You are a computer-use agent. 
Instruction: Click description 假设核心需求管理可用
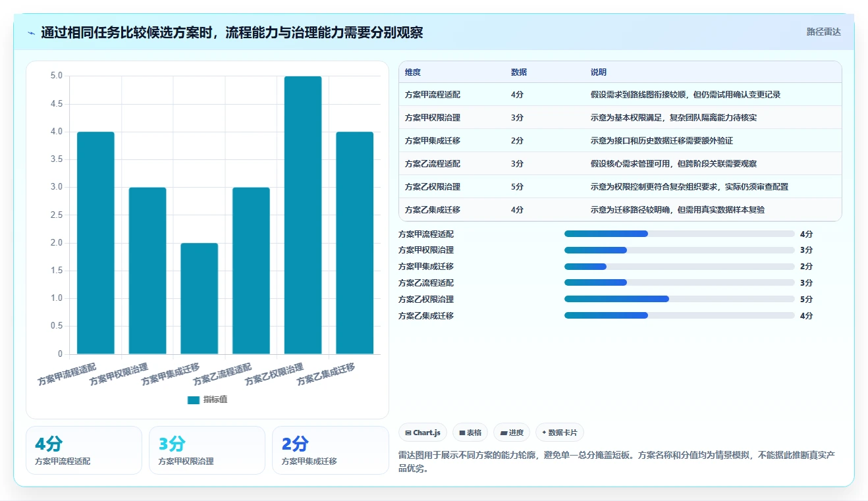(674, 164)
